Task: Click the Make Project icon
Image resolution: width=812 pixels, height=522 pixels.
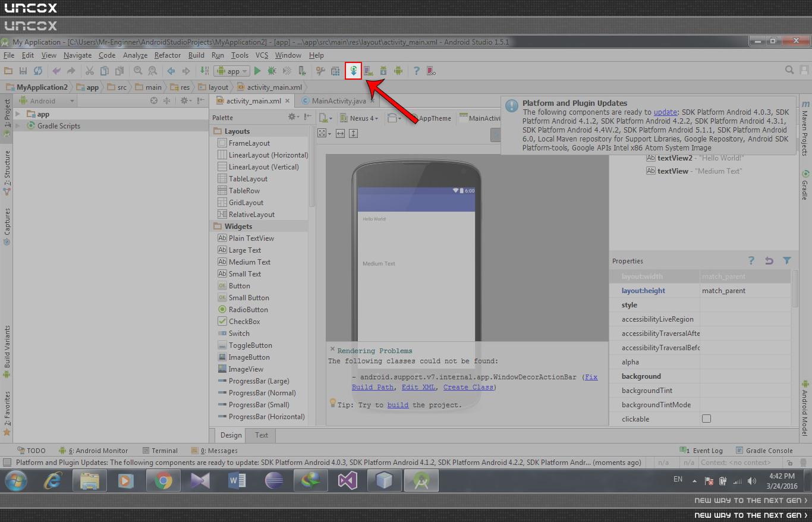Action: 204,71
